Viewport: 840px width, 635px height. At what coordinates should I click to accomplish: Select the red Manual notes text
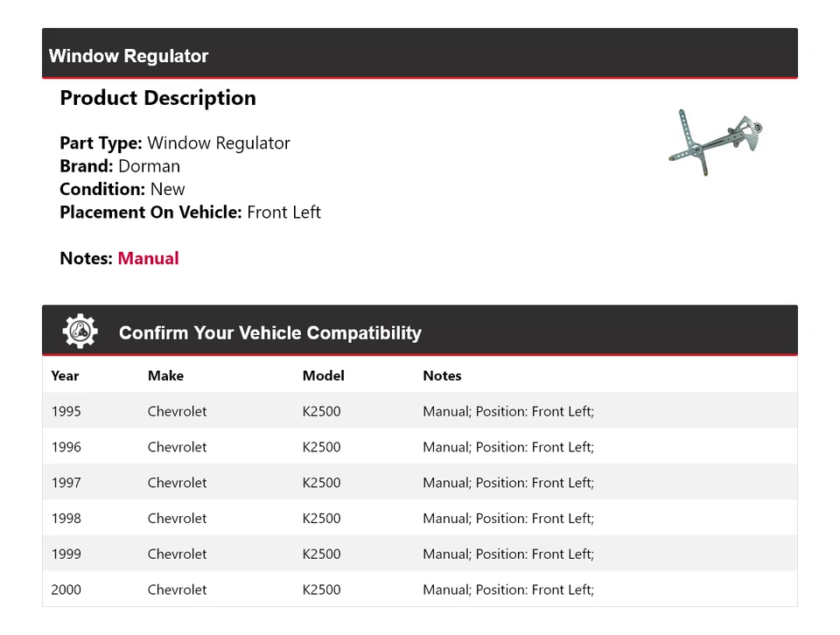point(148,258)
